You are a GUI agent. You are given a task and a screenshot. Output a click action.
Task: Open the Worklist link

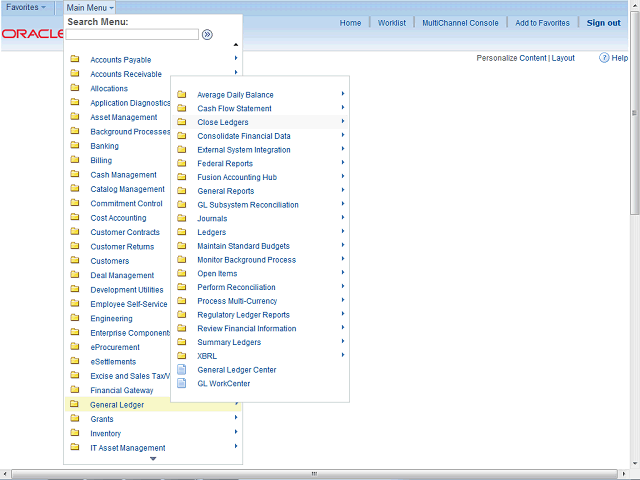(391, 23)
